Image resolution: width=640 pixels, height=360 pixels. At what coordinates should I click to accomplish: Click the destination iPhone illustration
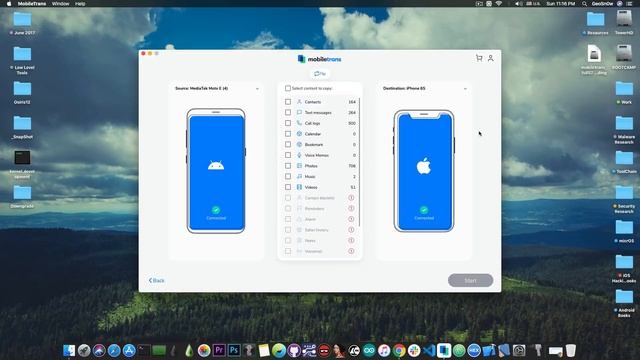[424, 171]
